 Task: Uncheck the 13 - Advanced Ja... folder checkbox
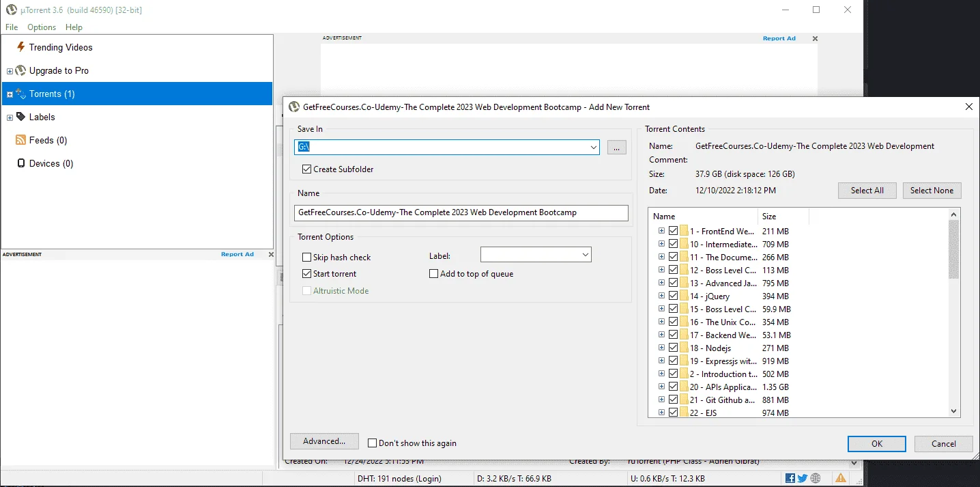pyautogui.click(x=674, y=283)
